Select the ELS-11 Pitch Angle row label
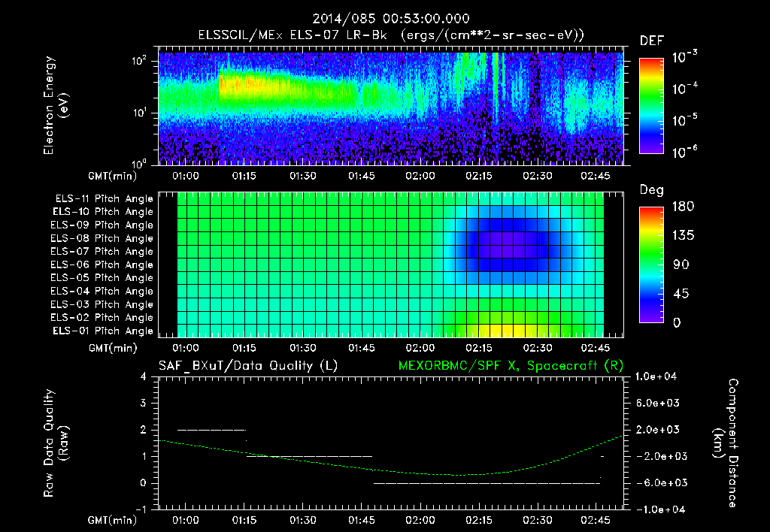The height and width of the screenshot is (532, 770). point(104,199)
